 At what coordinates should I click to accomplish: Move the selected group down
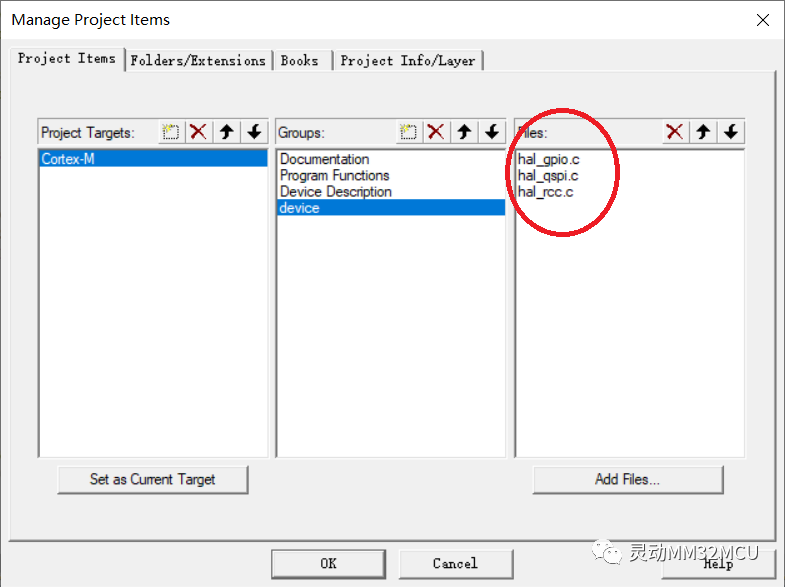(x=492, y=132)
